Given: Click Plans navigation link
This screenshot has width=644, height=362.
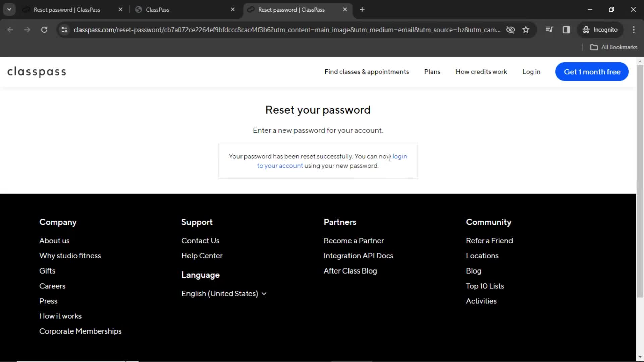Looking at the screenshot, I should [432, 72].
